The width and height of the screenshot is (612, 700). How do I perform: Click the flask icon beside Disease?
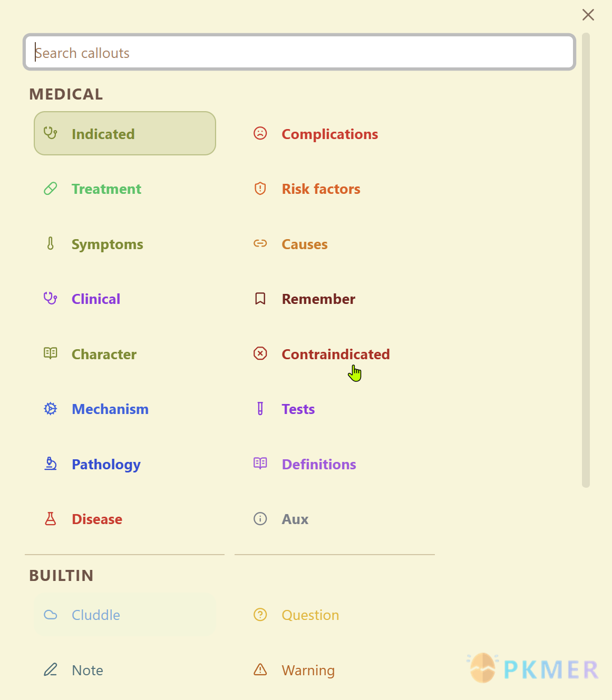click(51, 519)
